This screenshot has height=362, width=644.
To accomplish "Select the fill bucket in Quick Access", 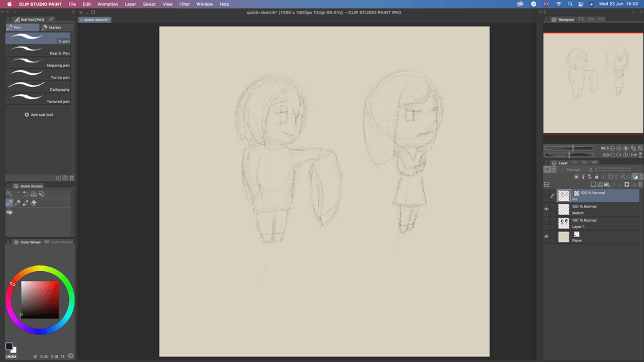I will click(x=10, y=212).
